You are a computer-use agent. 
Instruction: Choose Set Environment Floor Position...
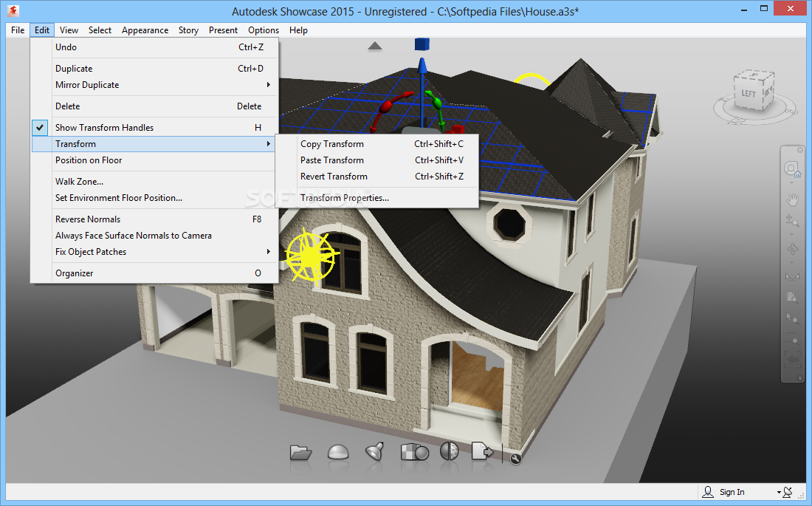coord(155,198)
